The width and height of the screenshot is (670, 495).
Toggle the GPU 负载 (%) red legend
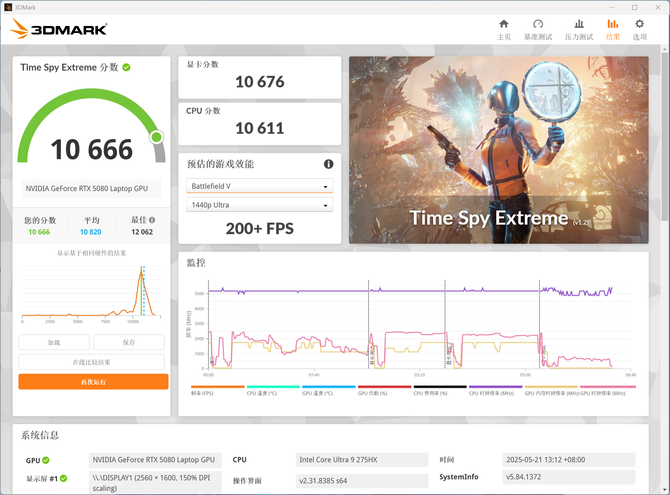tap(384, 390)
